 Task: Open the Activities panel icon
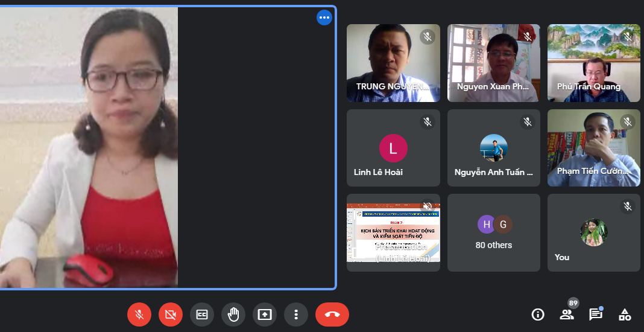pos(625,314)
